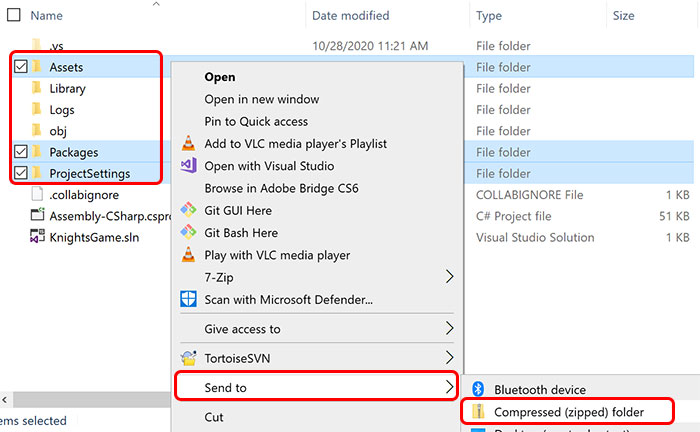
Task: Expand the Give access to submenu arrow
Action: 450,328
